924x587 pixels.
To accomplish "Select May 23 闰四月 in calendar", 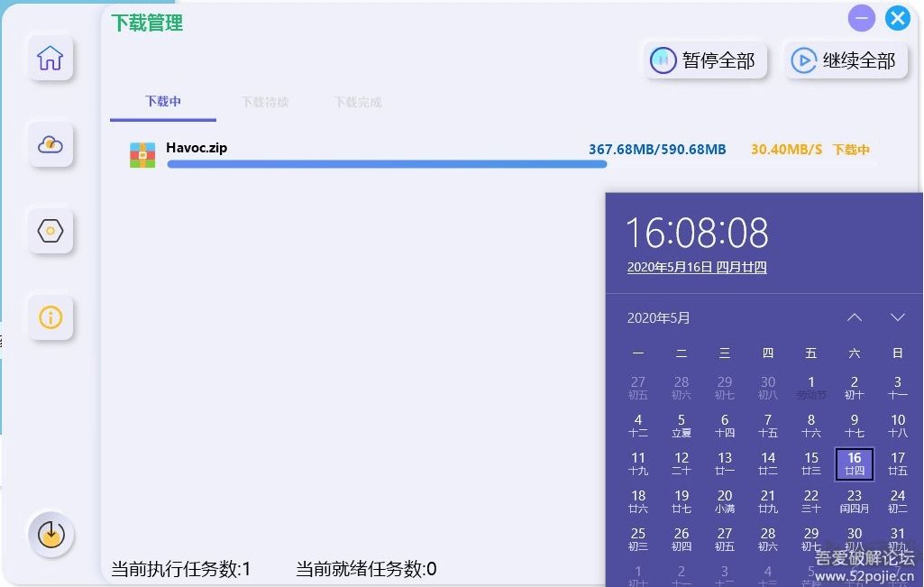I will pos(854,501).
